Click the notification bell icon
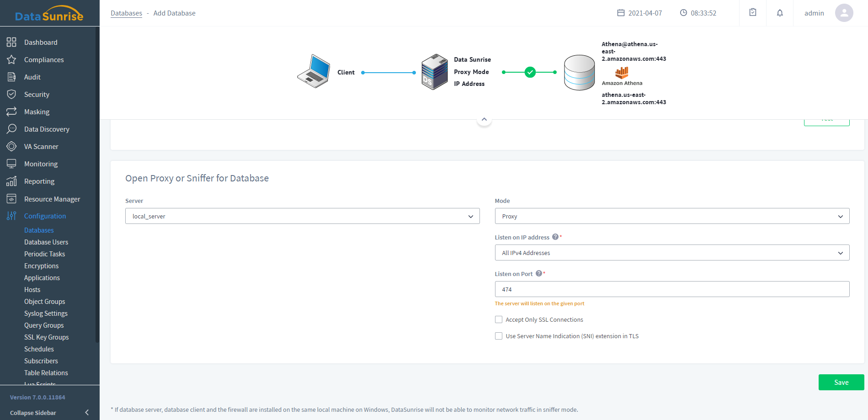Screen dimensions: 868x420 pyautogui.click(x=780, y=13)
